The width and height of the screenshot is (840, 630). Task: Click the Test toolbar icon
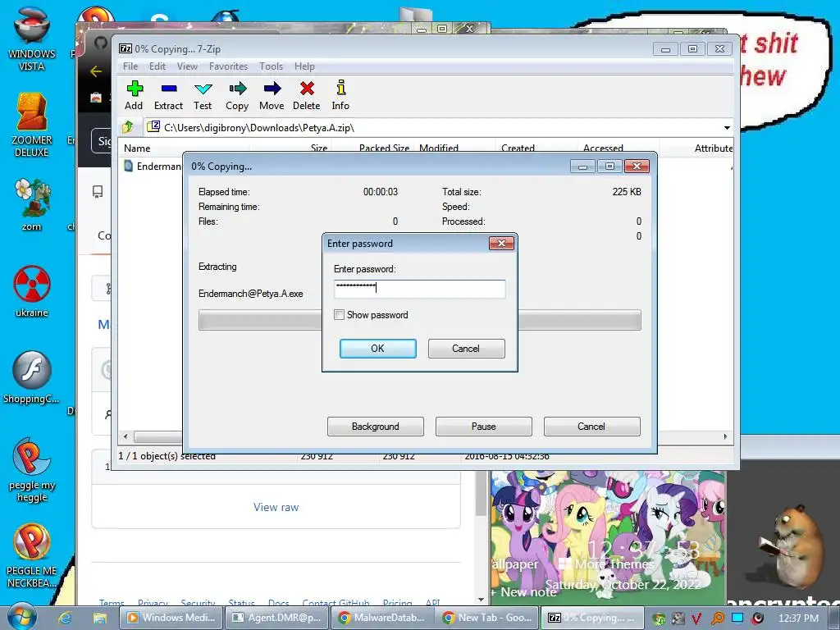(203, 95)
